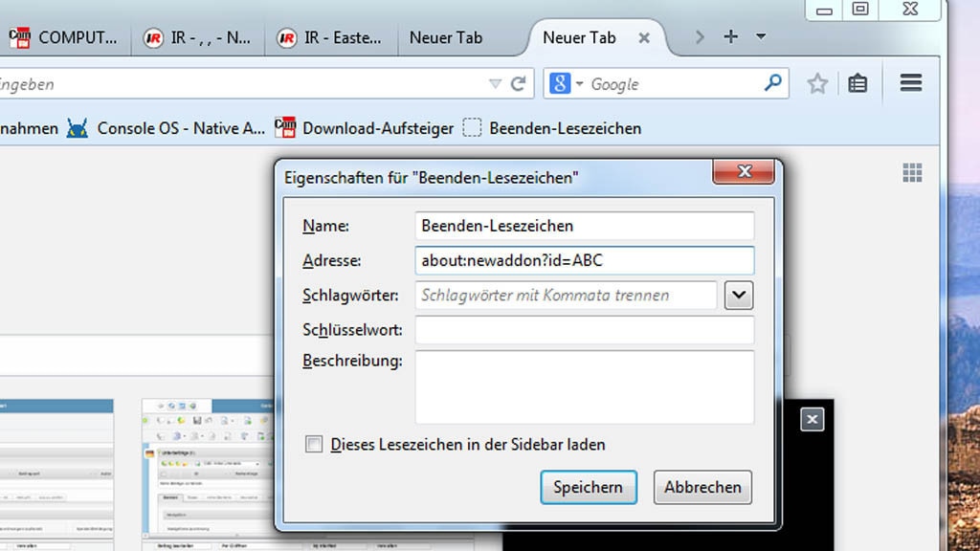980x551 pixels.
Task: Click the dotted Beenden-Lesezeichen bookmark icon
Action: point(472,127)
